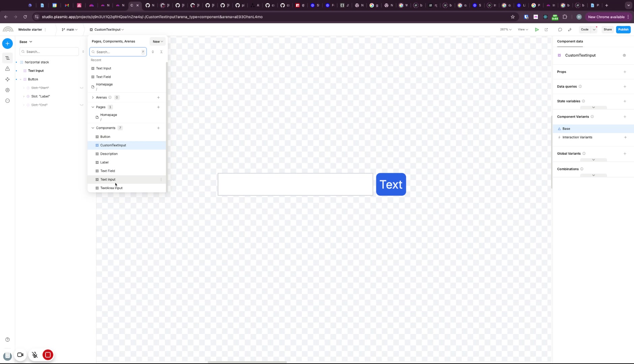634x364 pixels.
Task: Add a new prop with plus icon
Action: [625, 72]
